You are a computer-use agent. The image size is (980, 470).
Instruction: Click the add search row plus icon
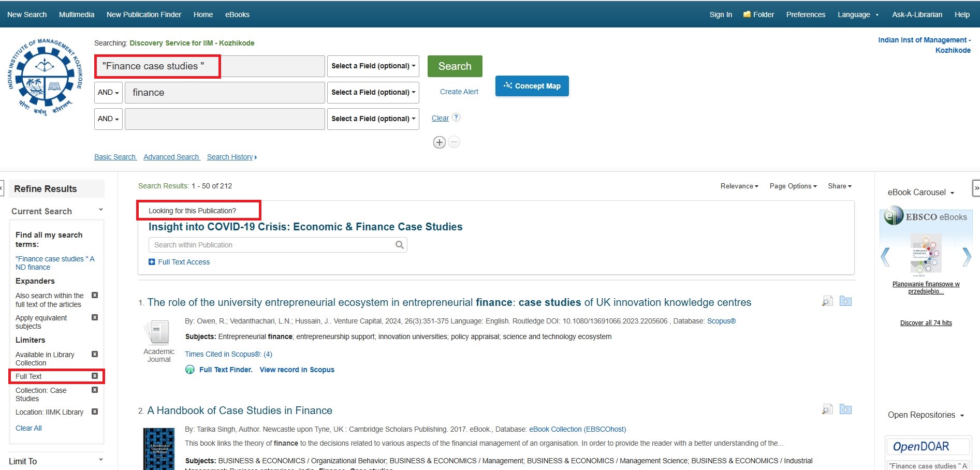439,142
